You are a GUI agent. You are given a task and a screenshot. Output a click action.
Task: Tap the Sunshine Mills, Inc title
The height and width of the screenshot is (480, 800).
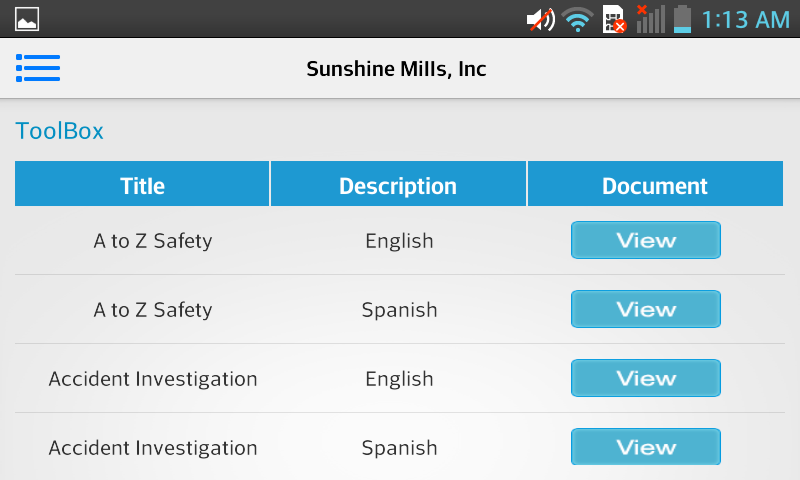tap(396, 69)
